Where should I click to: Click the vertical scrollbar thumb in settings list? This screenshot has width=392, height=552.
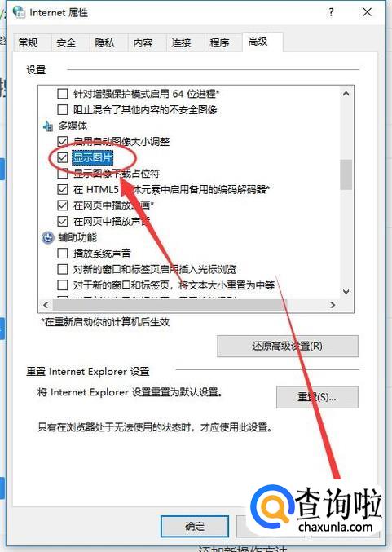[x=346, y=175]
